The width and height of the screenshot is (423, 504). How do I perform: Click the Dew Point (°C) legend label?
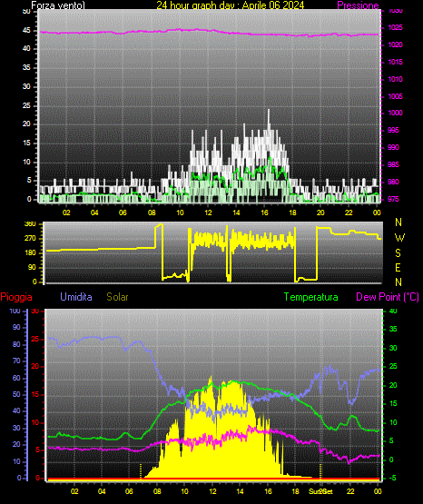point(388,297)
